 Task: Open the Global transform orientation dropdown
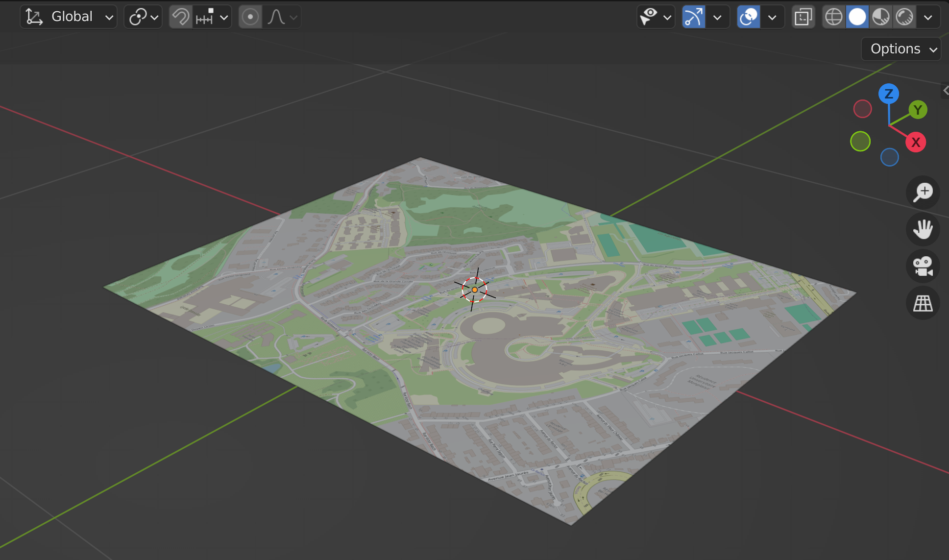69,17
